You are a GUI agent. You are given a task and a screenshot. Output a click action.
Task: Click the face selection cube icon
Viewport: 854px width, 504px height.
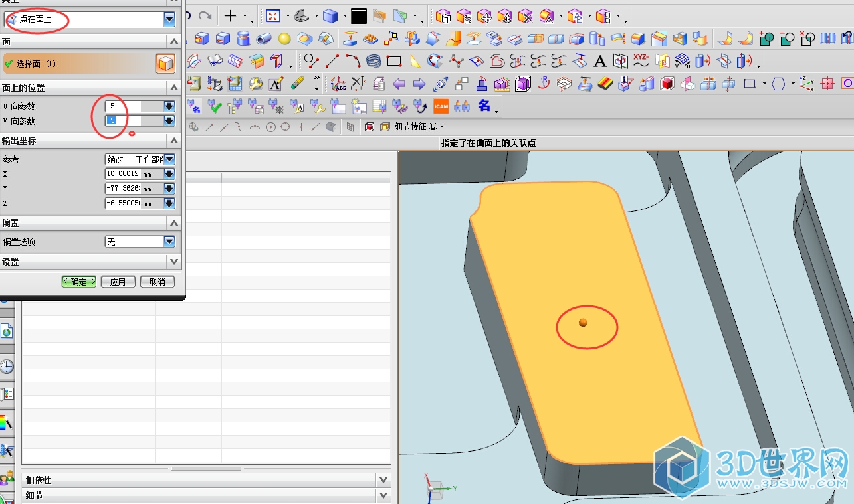(x=165, y=64)
